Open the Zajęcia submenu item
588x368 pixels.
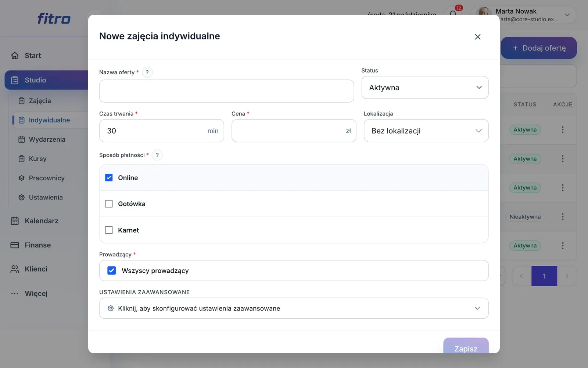pos(40,101)
